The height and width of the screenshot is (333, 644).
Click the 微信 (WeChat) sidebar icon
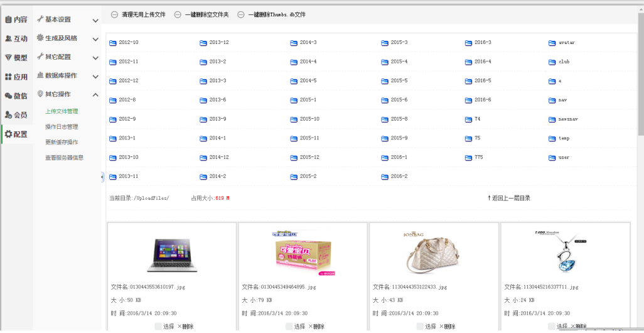tap(8, 96)
